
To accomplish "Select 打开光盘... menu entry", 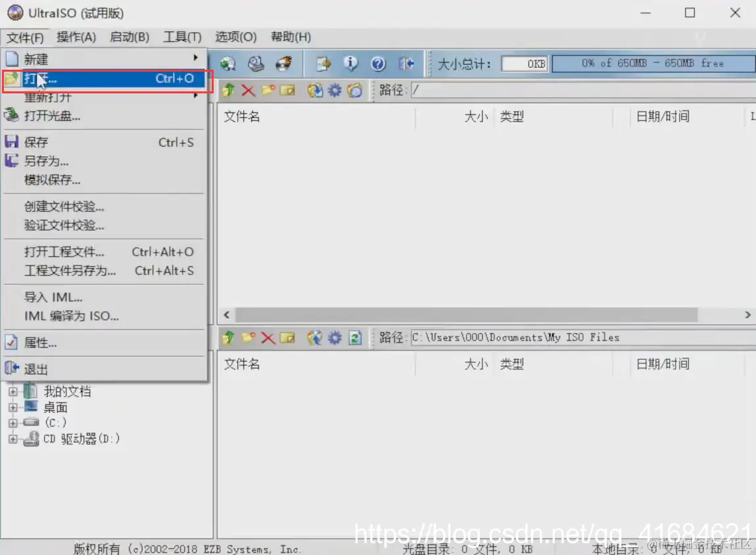I will click(x=104, y=116).
